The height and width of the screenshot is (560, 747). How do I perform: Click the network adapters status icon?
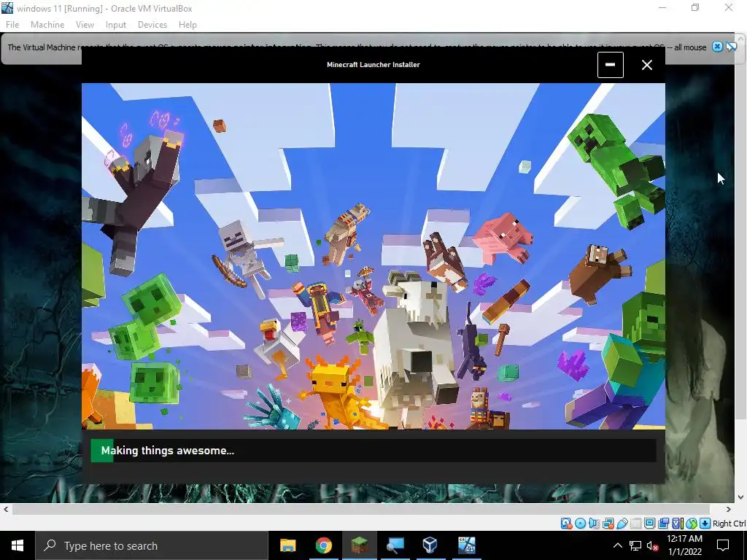pos(608,524)
